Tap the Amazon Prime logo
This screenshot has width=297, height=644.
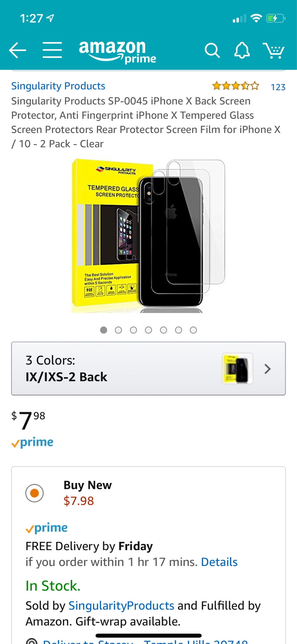[x=117, y=52]
